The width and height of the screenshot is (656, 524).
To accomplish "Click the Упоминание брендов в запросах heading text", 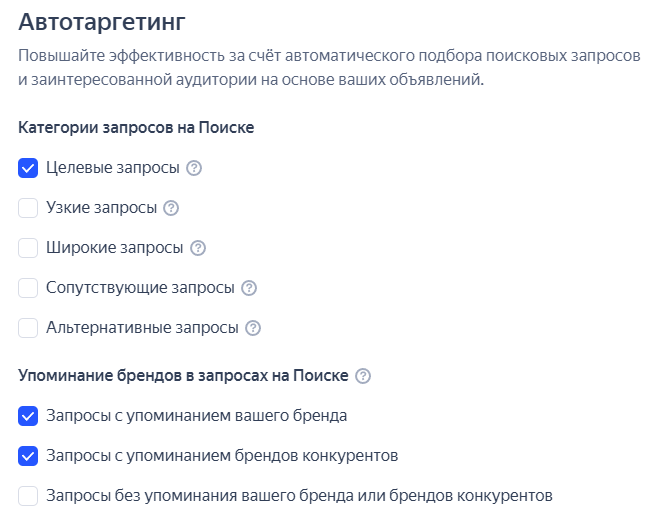I will [x=183, y=375].
